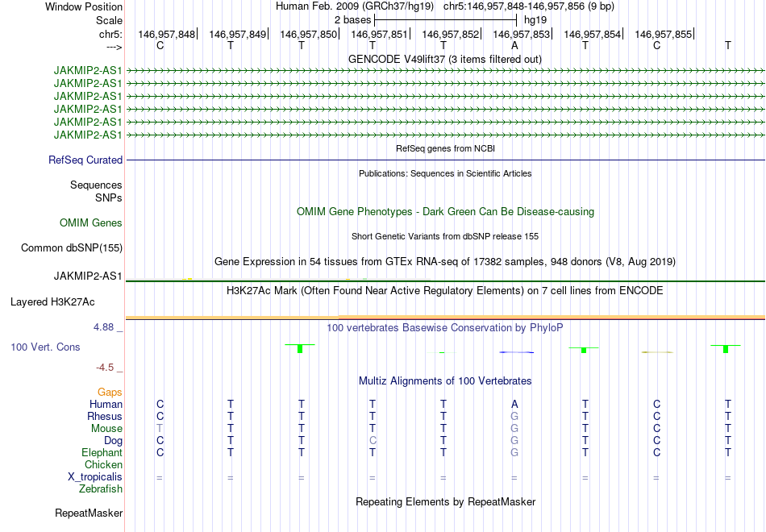This screenshot has width=766, height=532.
Task: Click the hg19 label next to scale bar
Action: (535, 20)
